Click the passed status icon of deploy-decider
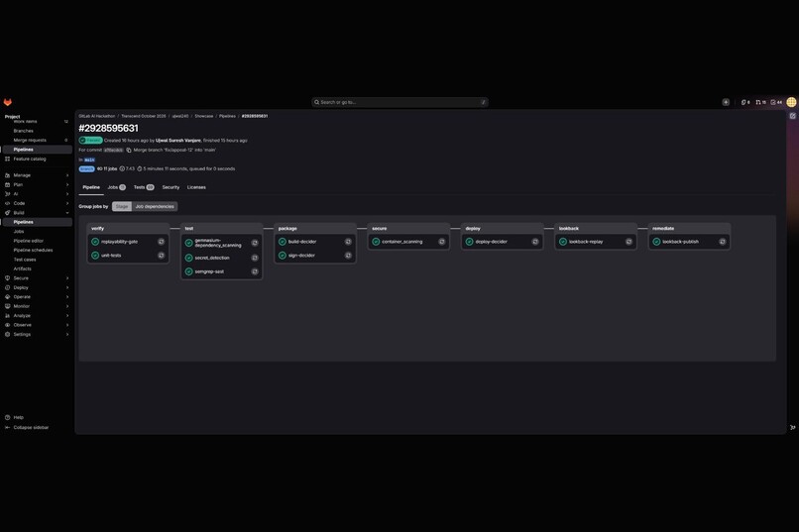This screenshot has height=532, width=799. click(469, 242)
